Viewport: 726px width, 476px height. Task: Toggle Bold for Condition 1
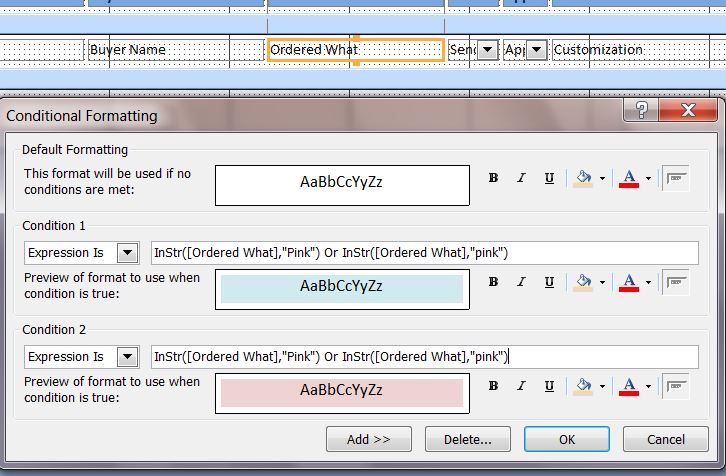(494, 282)
